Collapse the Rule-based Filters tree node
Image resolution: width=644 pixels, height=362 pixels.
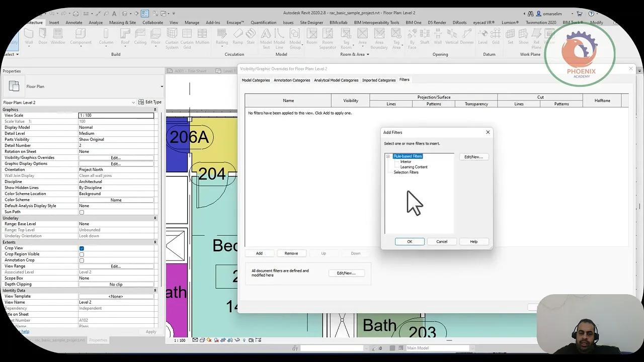(387, 156)
